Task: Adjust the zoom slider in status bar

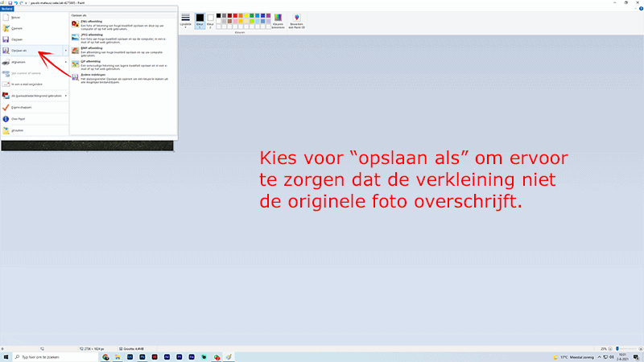Action: pyautogui.click(x=617, y=349)
